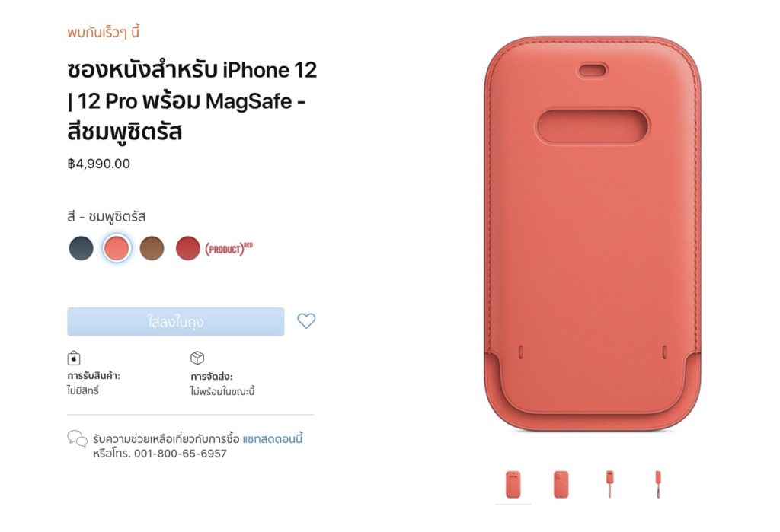Add to favorites with heart icon
Screen dimensions: 780x532
click(306, 320)
